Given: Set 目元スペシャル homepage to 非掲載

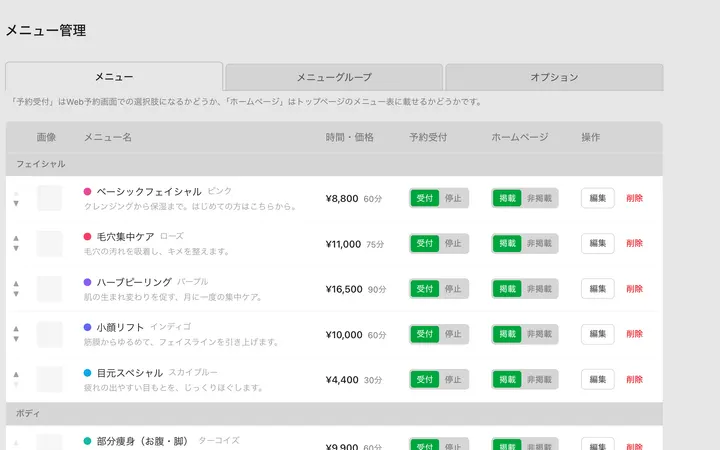Looking at the screenshot, I should coord(540,379).
